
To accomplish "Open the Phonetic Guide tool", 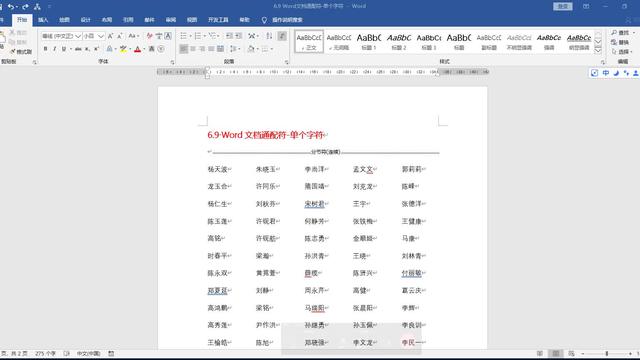I will pyautogui.click(x=159, y=36).
